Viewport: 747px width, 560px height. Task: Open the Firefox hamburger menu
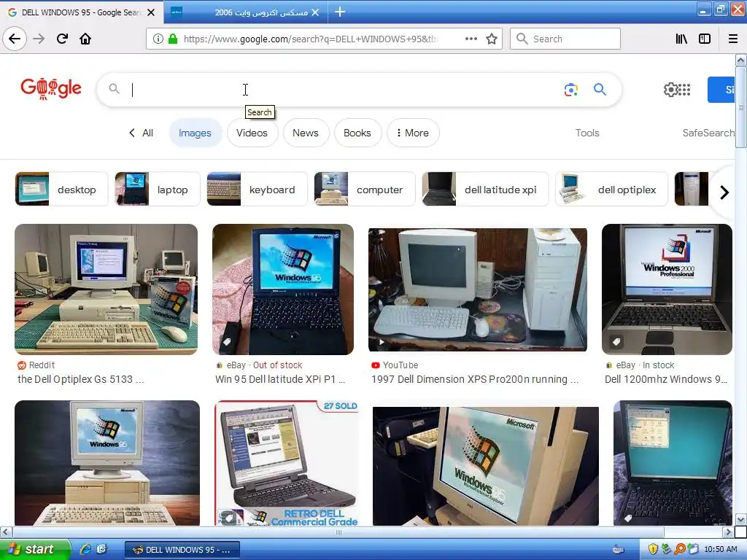tap(733, 39)
